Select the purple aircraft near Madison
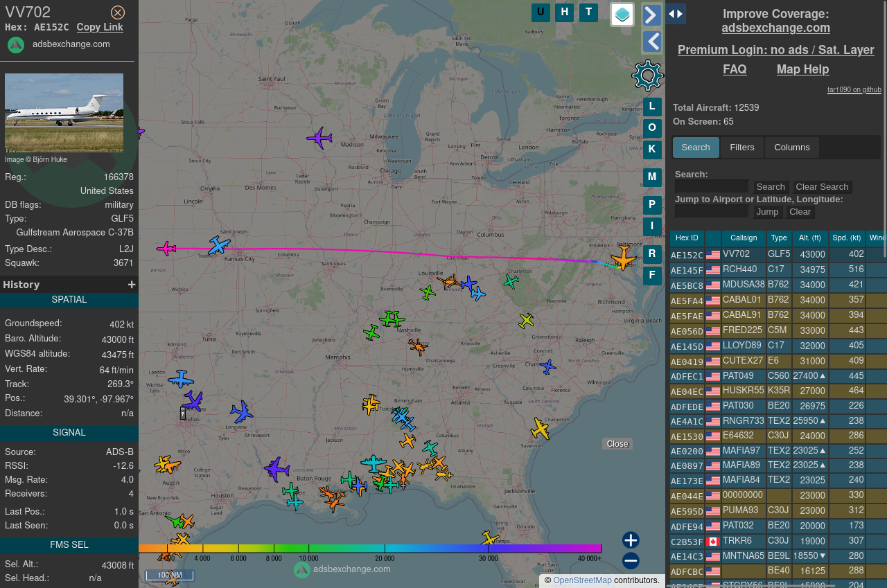The width and height of the screenshot is (887, 588). 319,138
